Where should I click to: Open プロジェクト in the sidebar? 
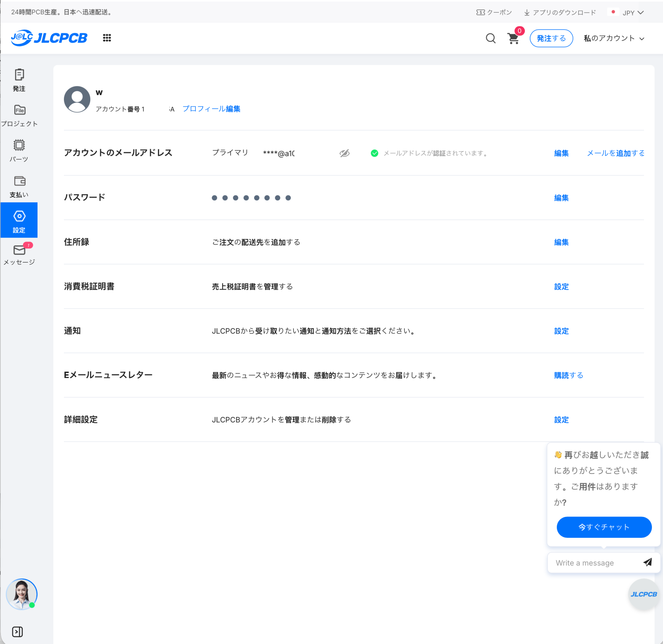[x=19, y=116]
